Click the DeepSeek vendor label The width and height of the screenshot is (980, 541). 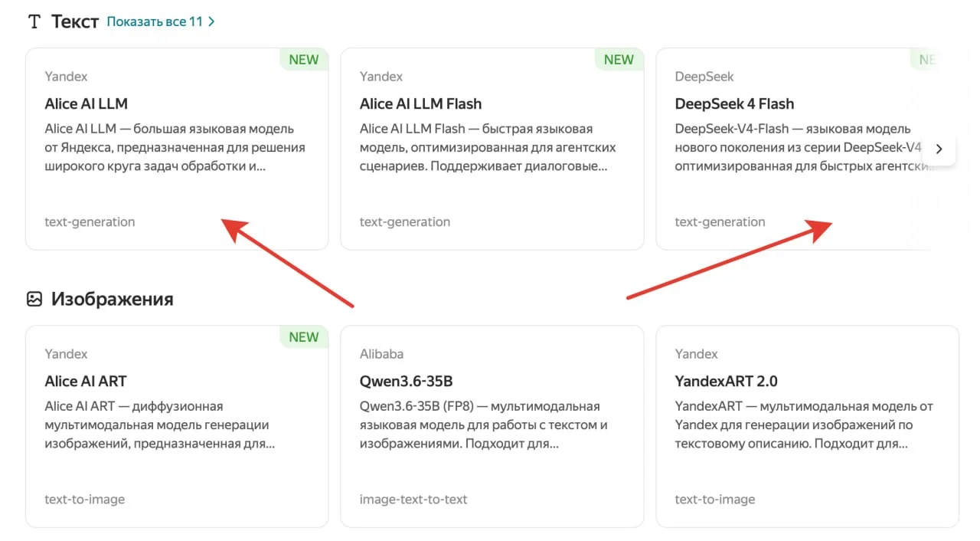pos(704,77)
